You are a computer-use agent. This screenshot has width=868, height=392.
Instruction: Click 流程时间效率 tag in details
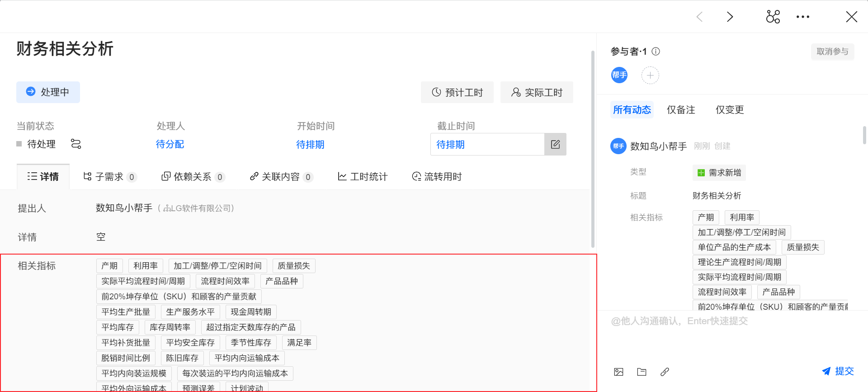tap(225, 281)
